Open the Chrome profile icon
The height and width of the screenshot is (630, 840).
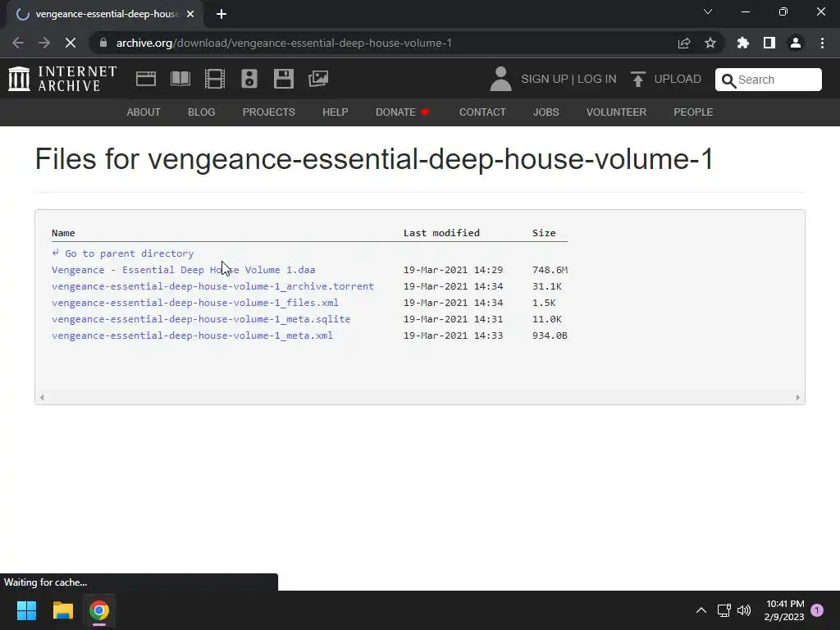pyautogui.click(x=796, y=43)
